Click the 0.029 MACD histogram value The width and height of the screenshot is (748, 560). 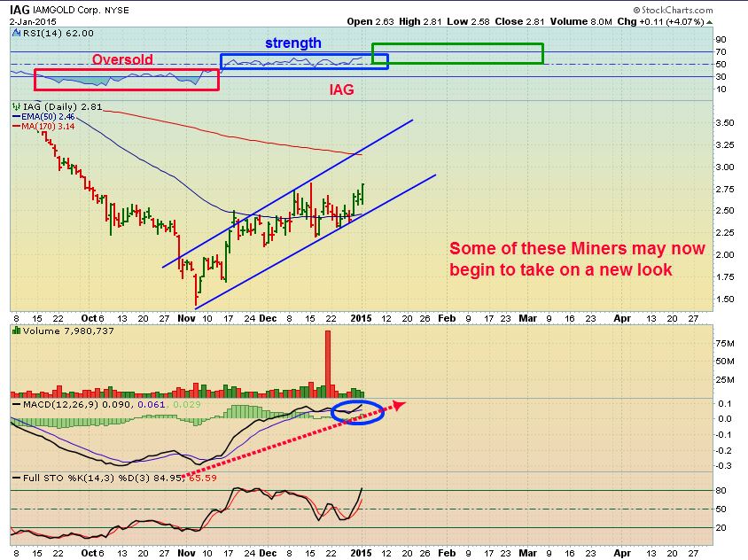187,405
